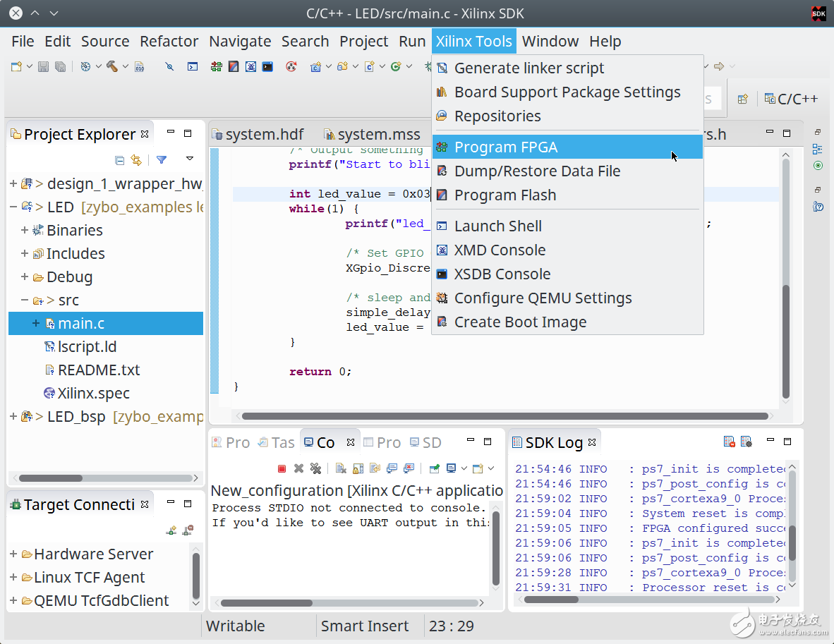Click the Project Explorer filter icon

click(x=162, y=159)
